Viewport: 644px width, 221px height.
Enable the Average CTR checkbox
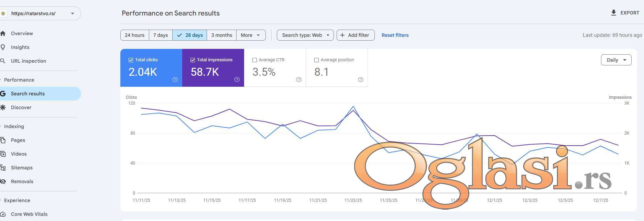(254, 60)
